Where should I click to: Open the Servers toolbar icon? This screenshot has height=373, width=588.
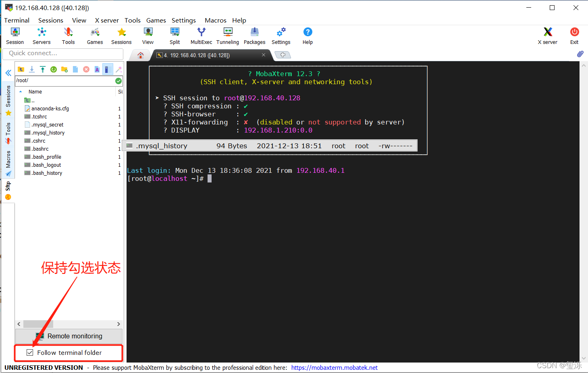42,36
